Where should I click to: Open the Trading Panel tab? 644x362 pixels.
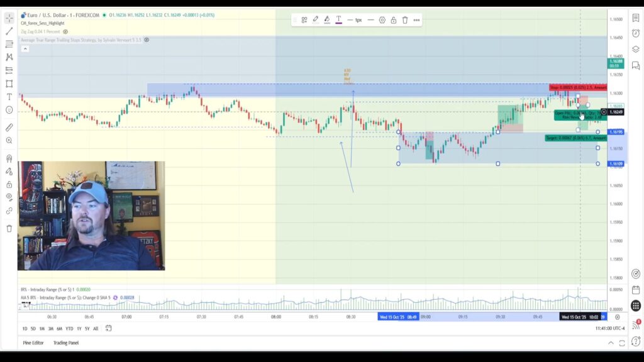tap(66, 343)
